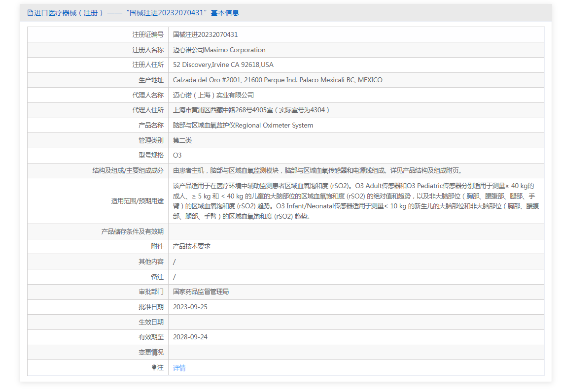Click 迈心诺公司Masimo Corporation value
Screen dimensions: 561x392
click(219, 50)
